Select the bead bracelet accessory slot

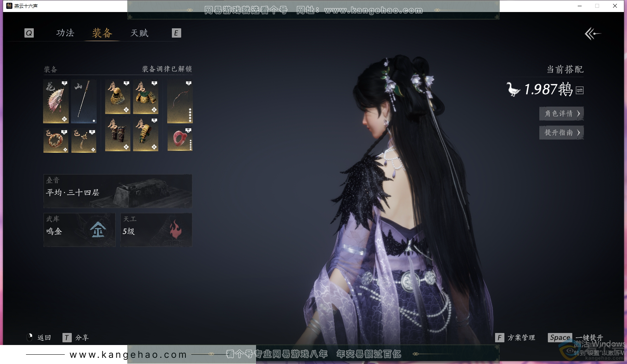click(x=56, y=140)
